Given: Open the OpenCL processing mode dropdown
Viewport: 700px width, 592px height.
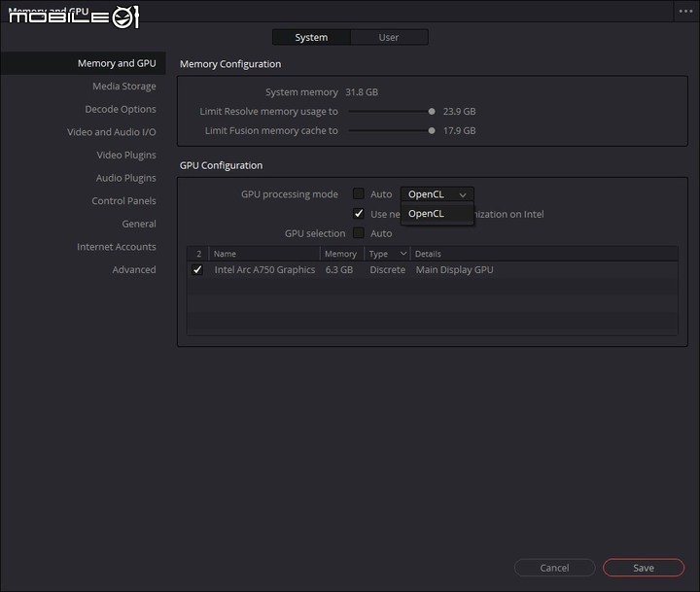Looking at the screenshot, I should tap(437, 194).
